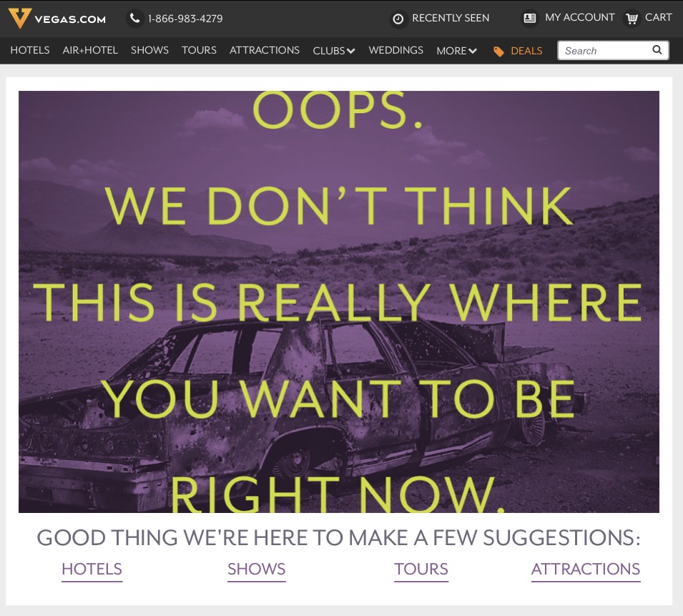Open the Tours nav menu item

(199, 50)
